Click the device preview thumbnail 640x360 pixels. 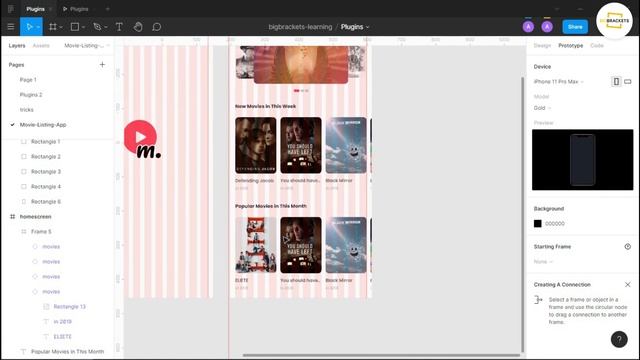click(582, 160)
